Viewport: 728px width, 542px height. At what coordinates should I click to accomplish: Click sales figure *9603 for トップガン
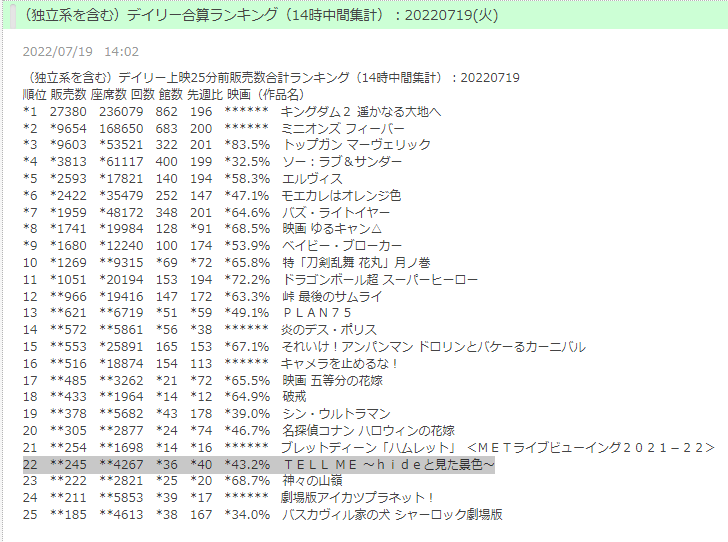(x=68, y=145)
